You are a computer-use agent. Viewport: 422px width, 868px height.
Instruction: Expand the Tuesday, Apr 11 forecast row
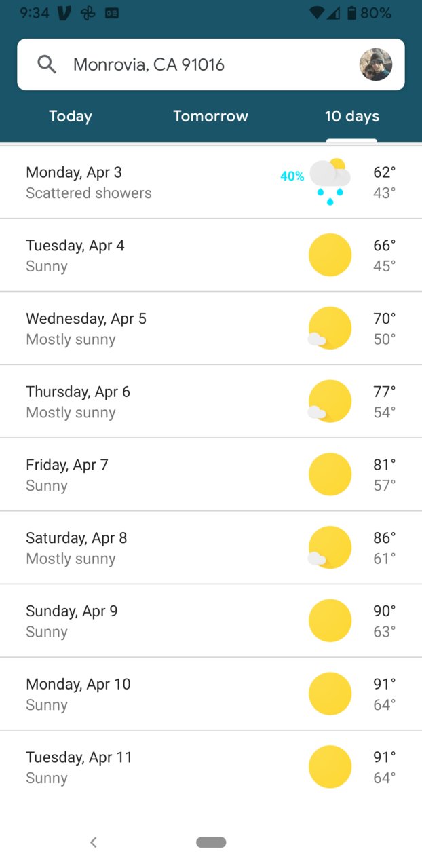[211, 768]
